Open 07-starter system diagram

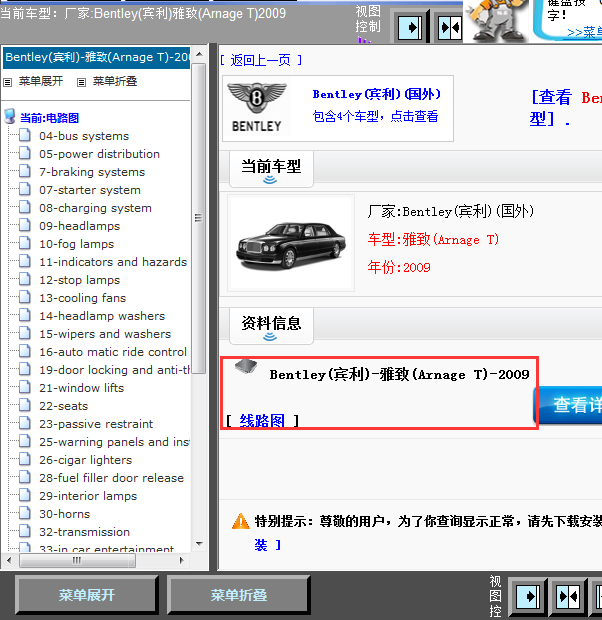[90, 190]
